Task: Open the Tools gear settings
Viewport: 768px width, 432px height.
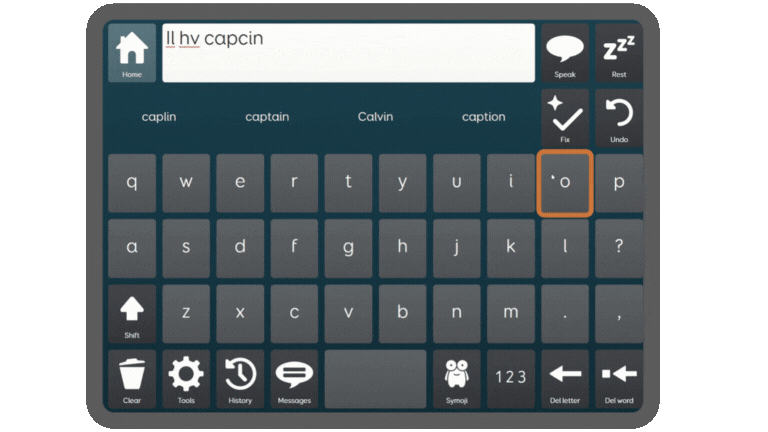Action: pos(186,379)
